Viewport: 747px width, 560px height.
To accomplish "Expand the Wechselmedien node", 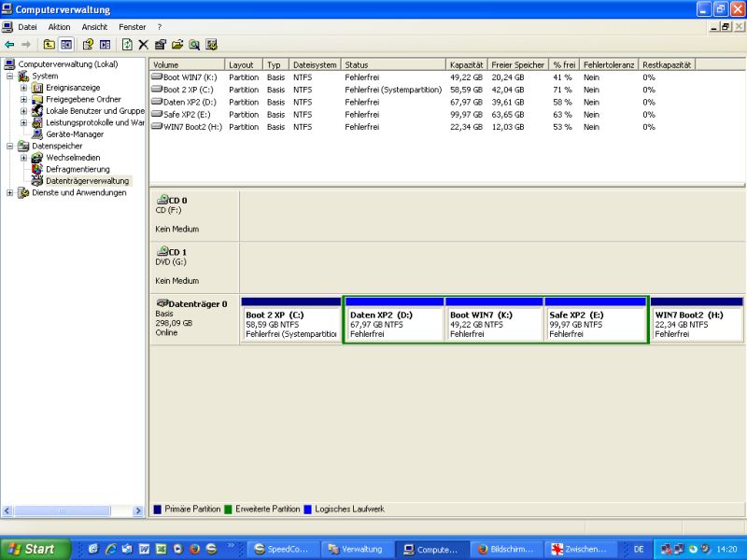I will (23, 158).
